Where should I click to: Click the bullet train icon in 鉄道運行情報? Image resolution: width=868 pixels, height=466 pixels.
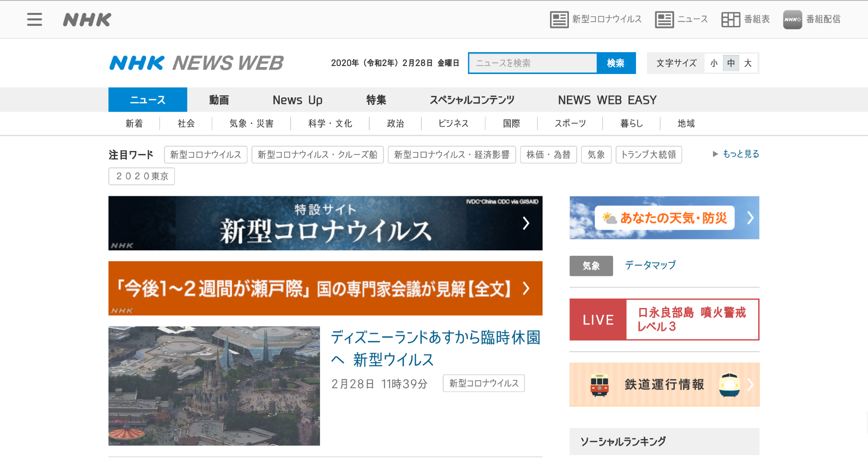pos(730,385)
